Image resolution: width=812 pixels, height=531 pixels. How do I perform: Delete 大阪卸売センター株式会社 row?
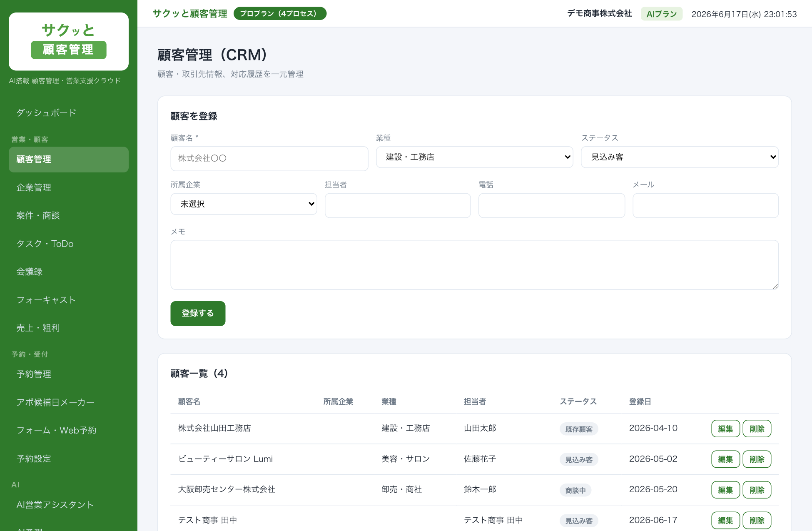pyautogui.click(x=757, y=490)
